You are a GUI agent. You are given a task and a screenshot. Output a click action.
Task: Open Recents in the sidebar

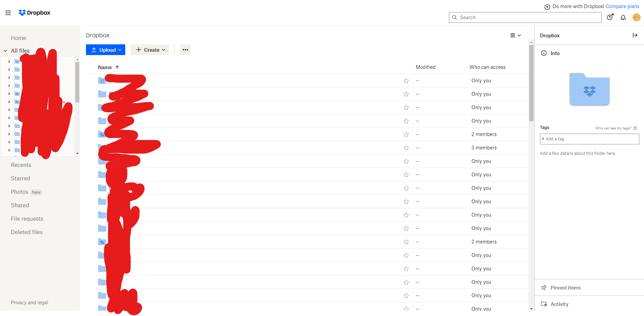(x=21, y=165)
